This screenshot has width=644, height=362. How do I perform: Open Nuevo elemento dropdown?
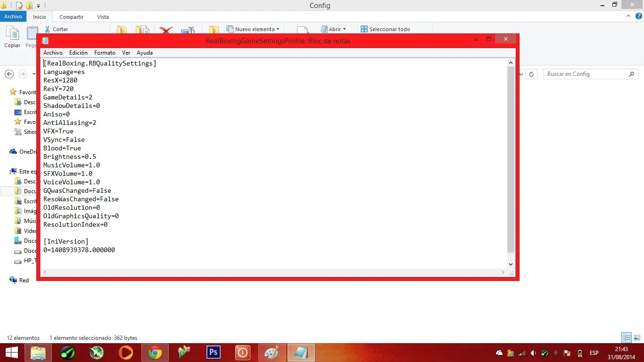click(253, 29)
